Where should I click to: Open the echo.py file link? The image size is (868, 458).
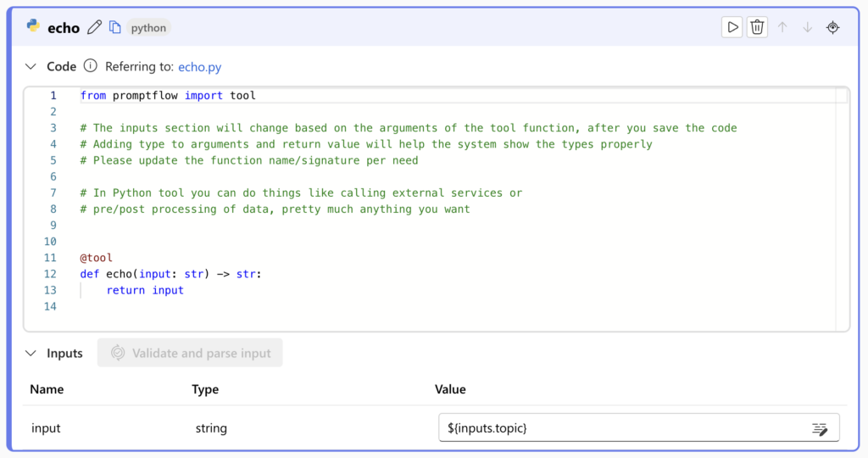click(199, 67)
